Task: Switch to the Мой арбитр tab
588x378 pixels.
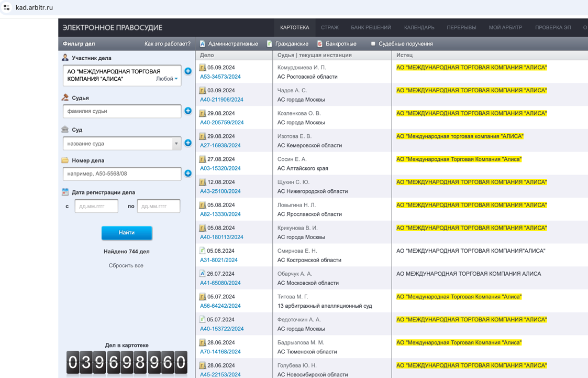Action: (x=505, y=27)
